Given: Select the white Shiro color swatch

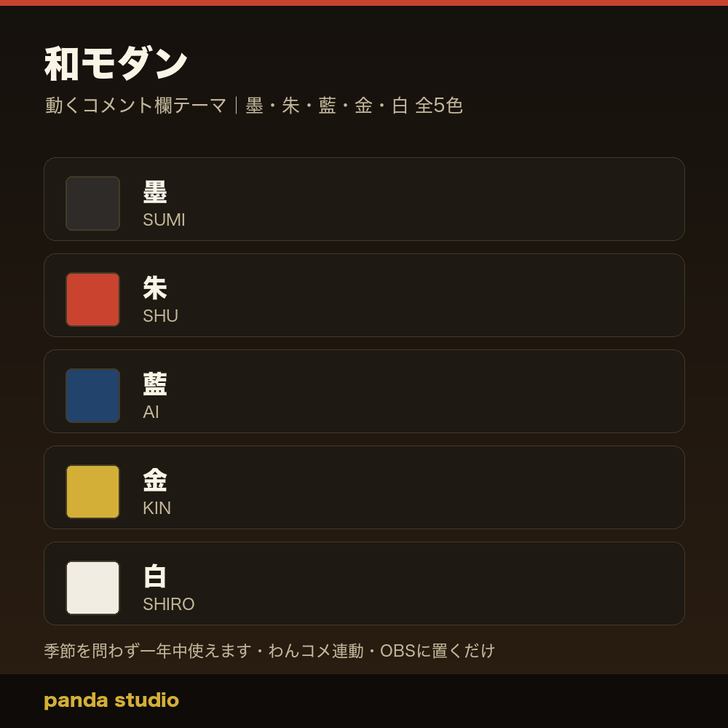Looking at the screenshot, I should point(93,587).
